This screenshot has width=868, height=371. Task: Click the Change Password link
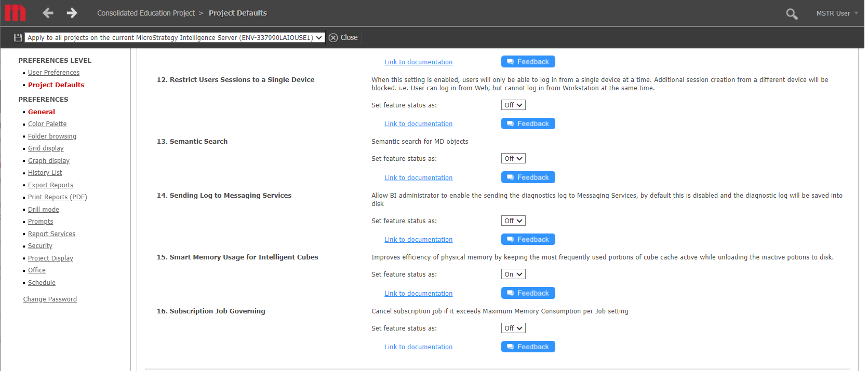tap(50, 299)
